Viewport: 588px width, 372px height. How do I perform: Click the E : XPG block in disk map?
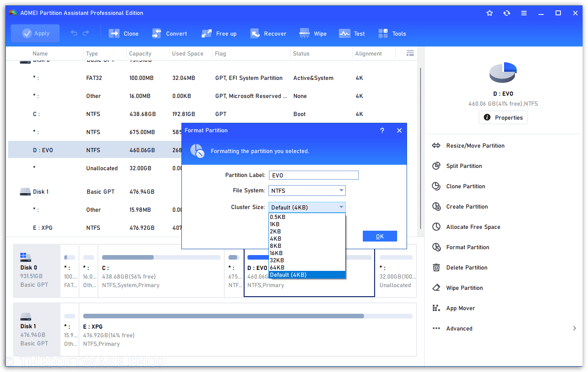point(248,330)
